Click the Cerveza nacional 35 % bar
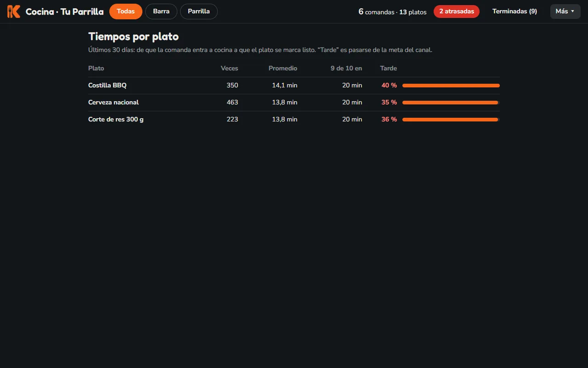 451,103
